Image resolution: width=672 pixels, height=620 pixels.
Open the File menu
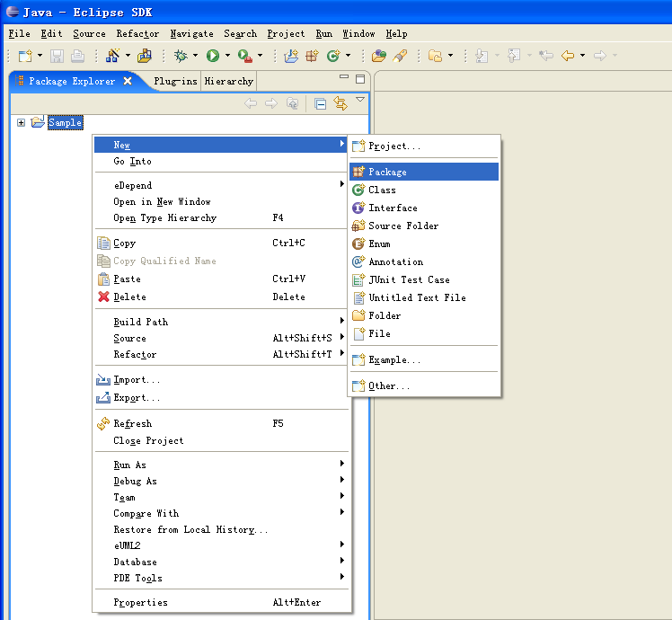(x=19, y=33)
